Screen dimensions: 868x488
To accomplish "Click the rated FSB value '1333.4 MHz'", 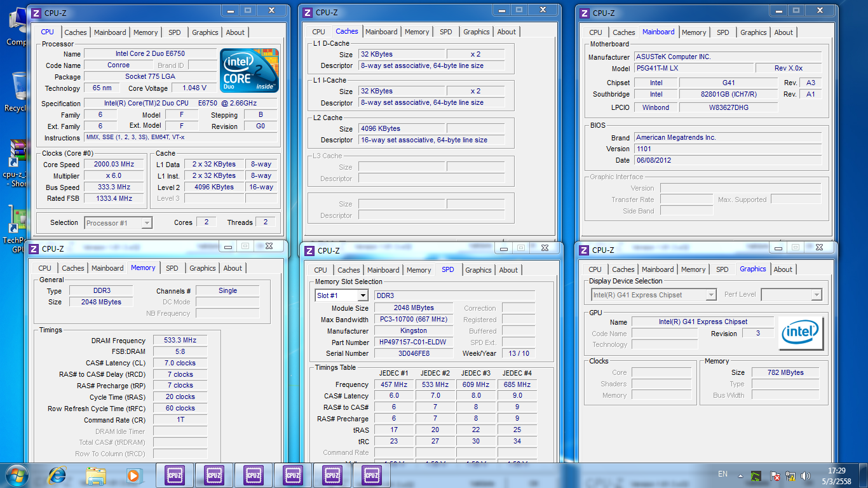I will tap(115, 199).
